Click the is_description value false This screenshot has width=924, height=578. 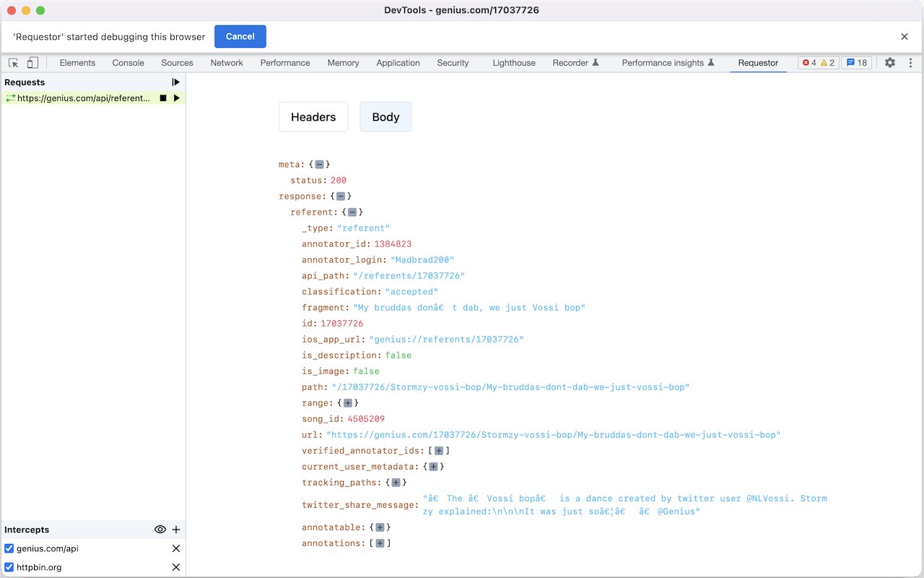coord(398,355)
